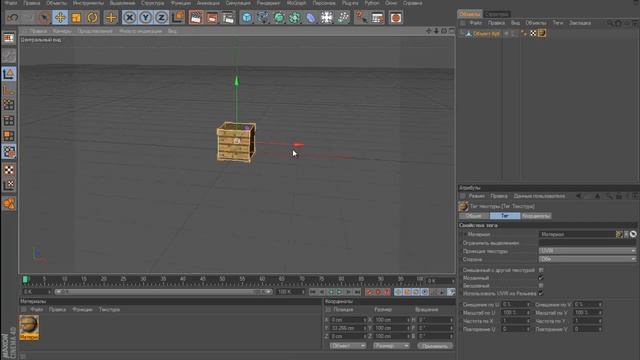640x360 pixels.
Task: Switch to the Objects tab in manager
Action: (469, 14)
